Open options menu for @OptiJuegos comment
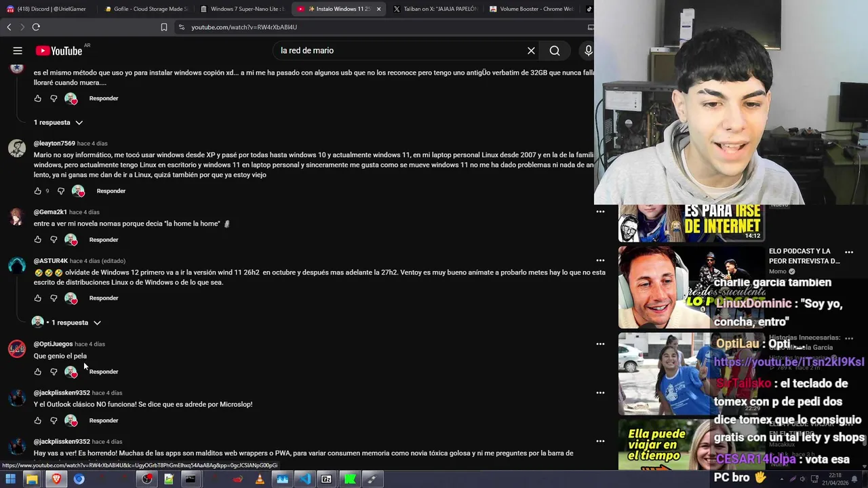 coord(600,344)
